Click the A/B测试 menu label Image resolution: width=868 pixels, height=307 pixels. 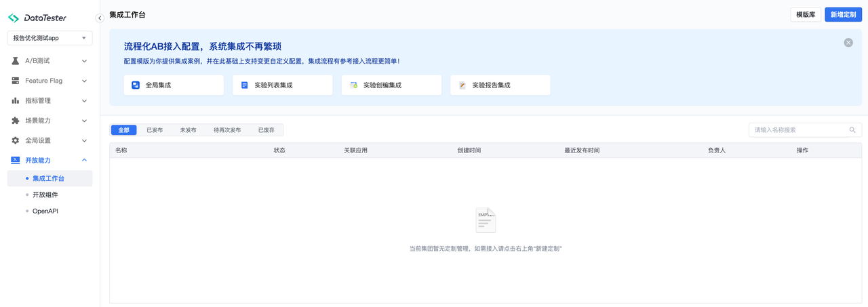pos(37,61)
